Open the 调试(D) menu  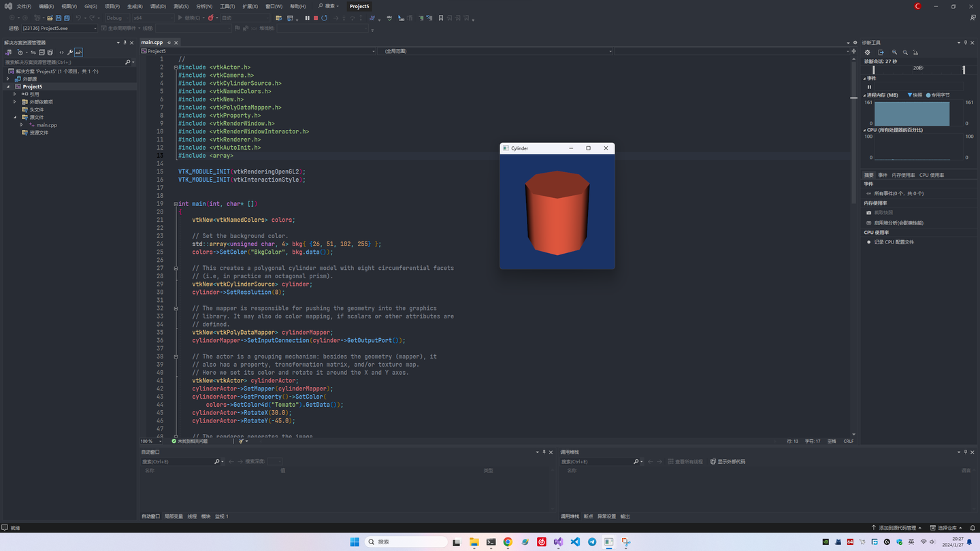tap(158, 6)
